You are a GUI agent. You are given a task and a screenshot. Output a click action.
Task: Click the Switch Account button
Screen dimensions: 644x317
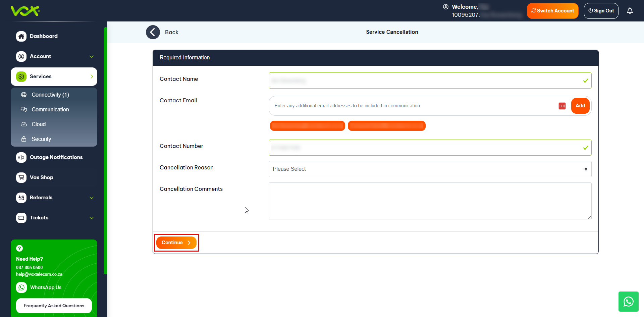tap(552, 11)
